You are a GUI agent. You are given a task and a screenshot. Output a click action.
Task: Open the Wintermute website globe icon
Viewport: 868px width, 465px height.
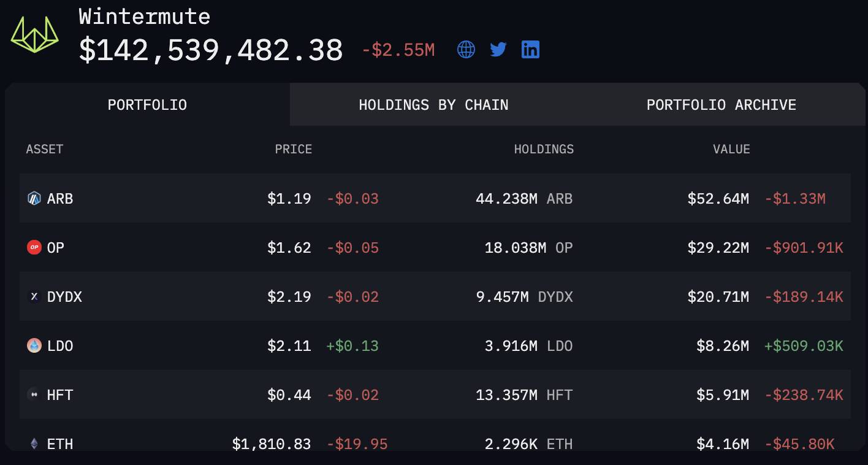[x=466, y=50]
